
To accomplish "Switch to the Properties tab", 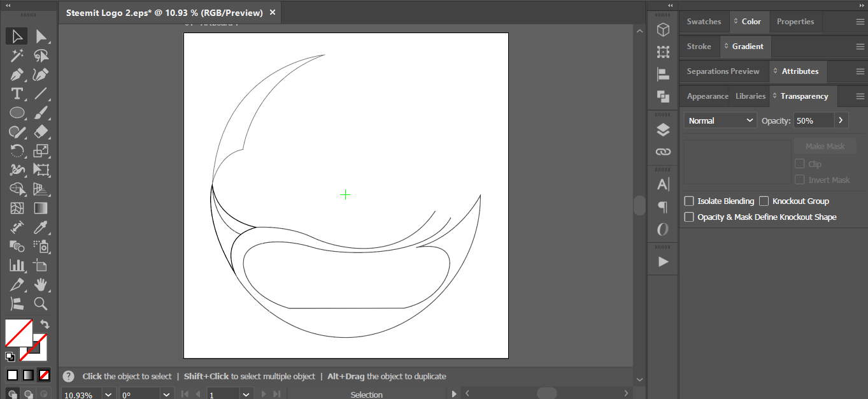I will [795, 22].
